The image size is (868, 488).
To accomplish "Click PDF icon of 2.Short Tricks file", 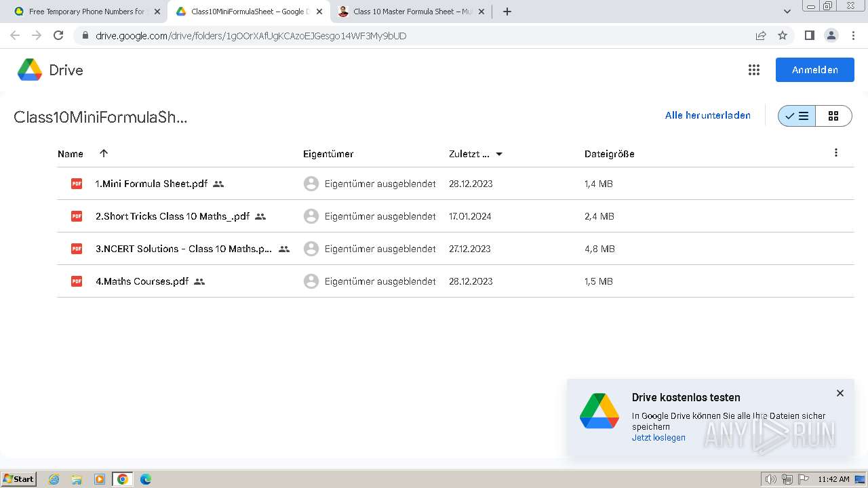I will point(77,216).
